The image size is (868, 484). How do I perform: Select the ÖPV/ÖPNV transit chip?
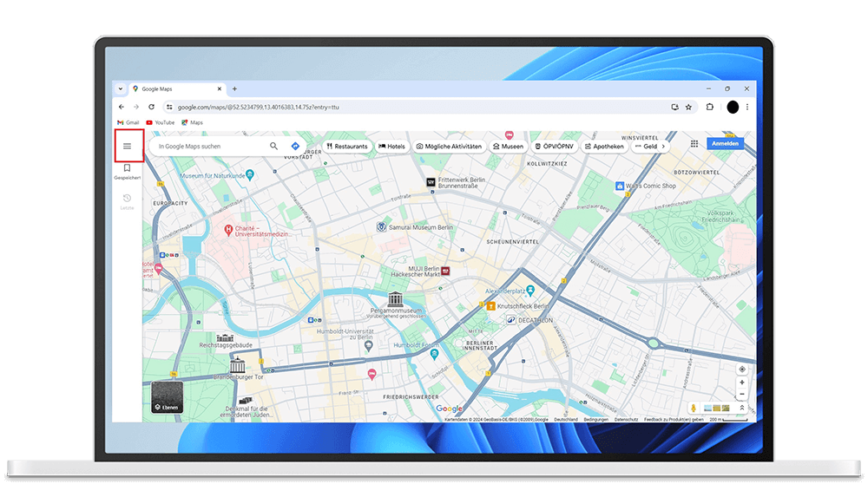coord(554,146)
